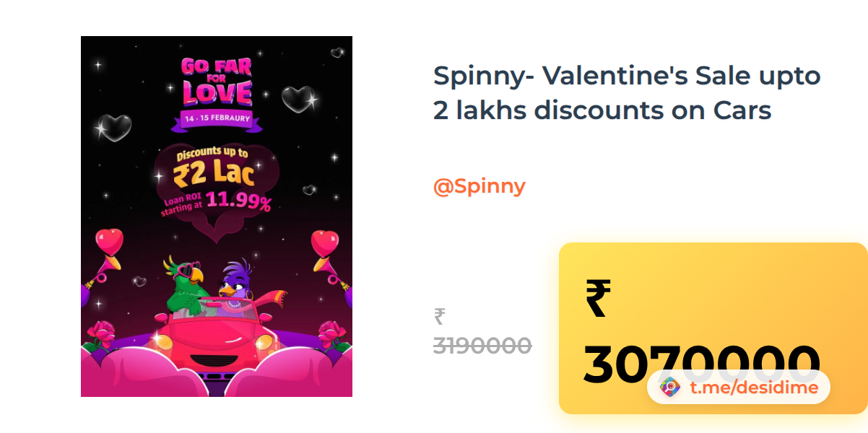Click the small grey rupee symbol
Viewport: 868px width, 433px height.
coord(439,316)
